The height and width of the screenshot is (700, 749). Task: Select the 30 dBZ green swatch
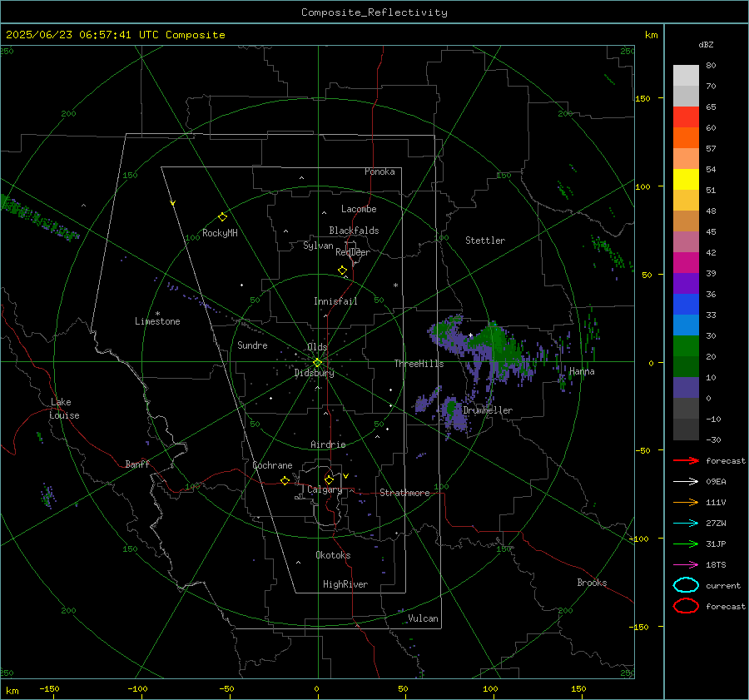coord(686,345)
